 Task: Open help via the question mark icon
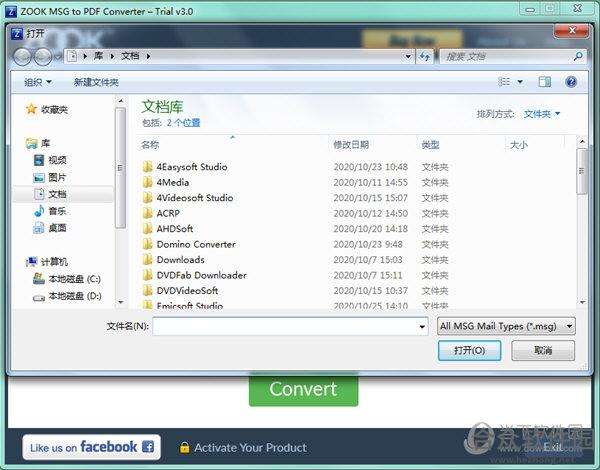pyautogui.click(x=571, y=82)
